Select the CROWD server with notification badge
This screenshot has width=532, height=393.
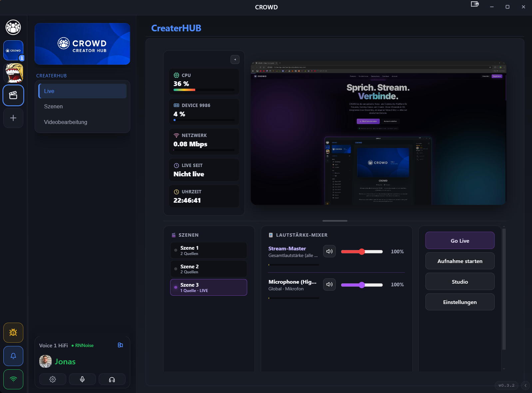[x=13, y=50]
